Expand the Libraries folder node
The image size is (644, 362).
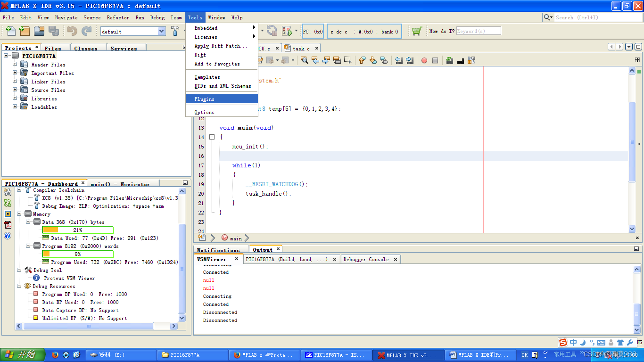pos(15,98)
